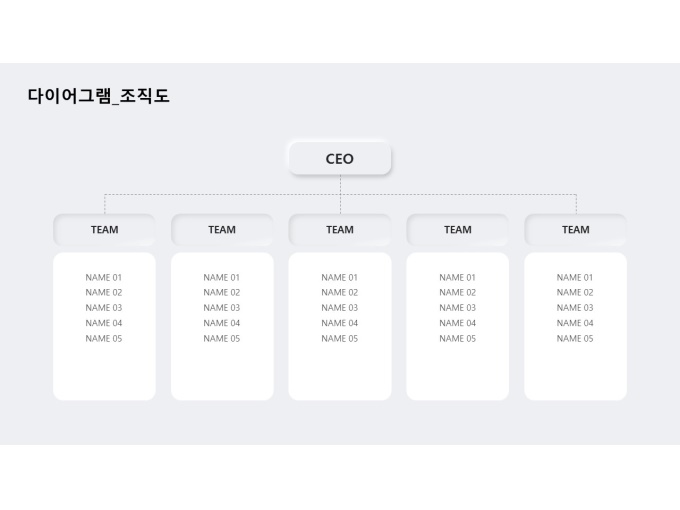Image resolution: width=680 pixels, height=510 pixels.
Task: Click NAME 04 in the fourth team card
Action: 458,323
